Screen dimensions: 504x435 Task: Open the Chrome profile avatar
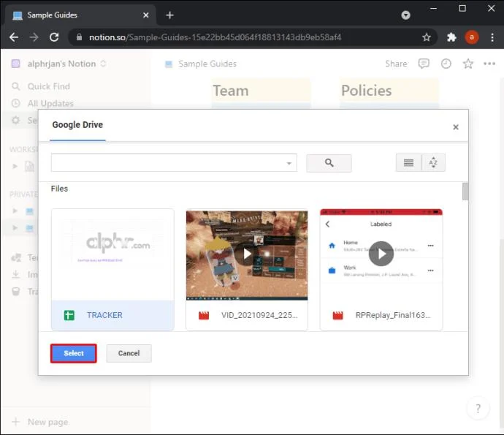(x=472, y=37)
